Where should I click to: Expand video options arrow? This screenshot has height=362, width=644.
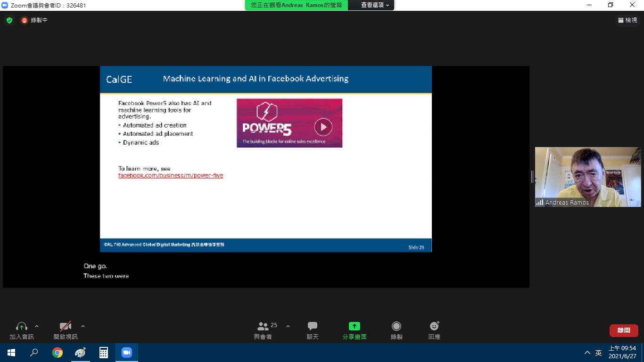(x=83, y=326)
